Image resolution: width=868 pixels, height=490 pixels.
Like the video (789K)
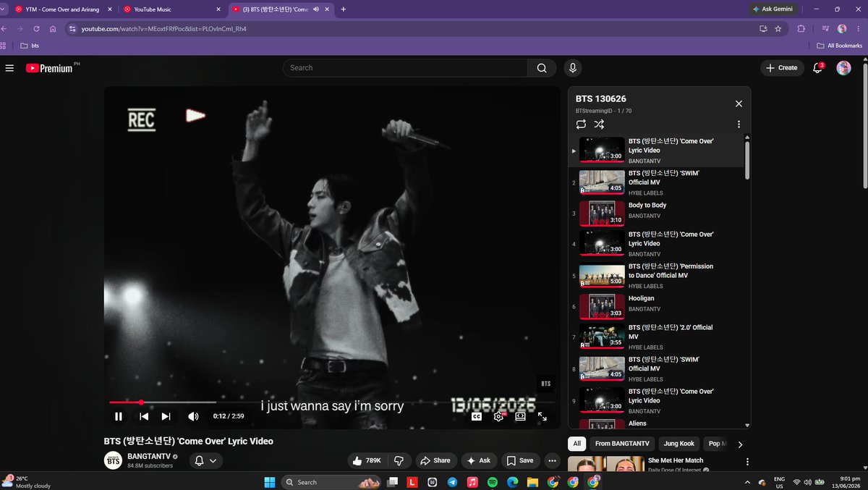point(367,460)
